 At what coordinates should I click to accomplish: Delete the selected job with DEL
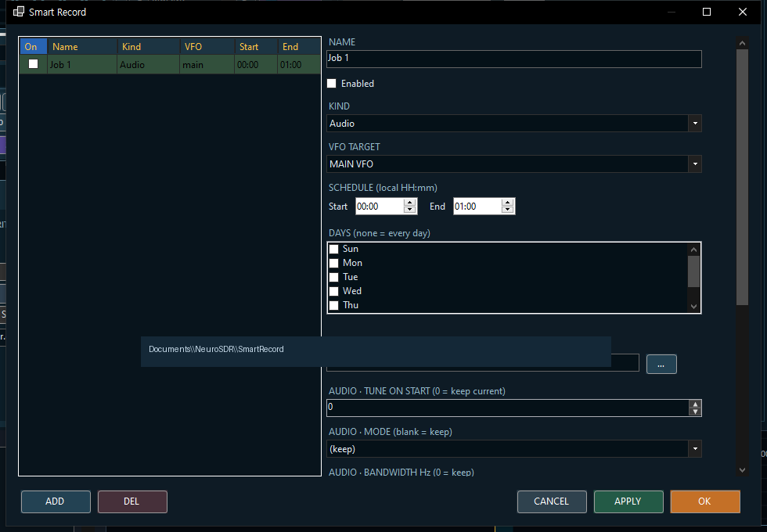pos(132,501)
